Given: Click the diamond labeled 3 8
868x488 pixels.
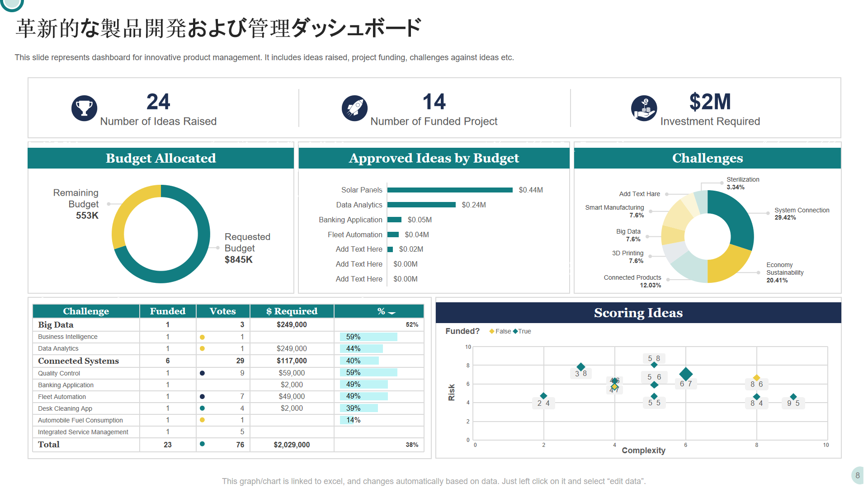Looking at the screenshot, I should (581, 367).
